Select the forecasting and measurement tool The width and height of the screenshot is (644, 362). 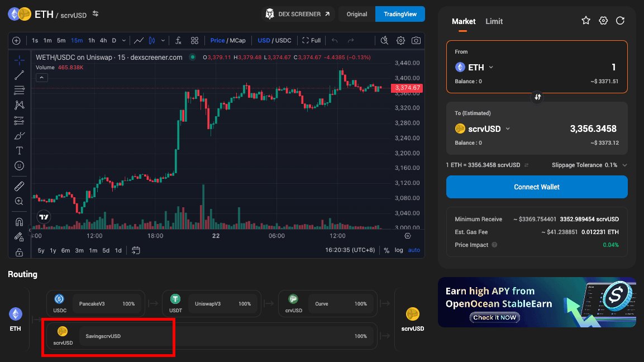pyautogui.click(x=19, y=121)
